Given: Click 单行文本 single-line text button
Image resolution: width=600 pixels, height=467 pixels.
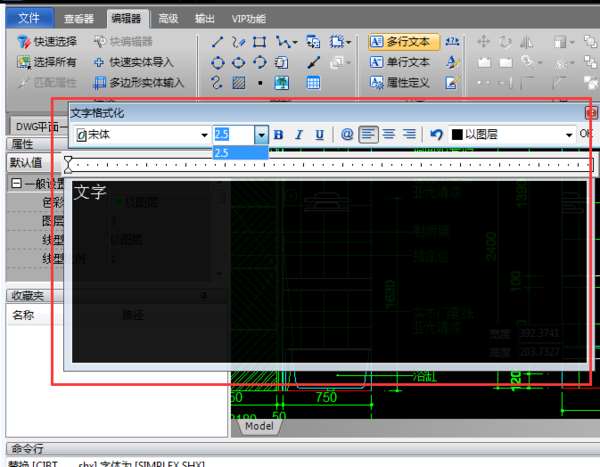Looking at the screenshot, I should 400,62.
